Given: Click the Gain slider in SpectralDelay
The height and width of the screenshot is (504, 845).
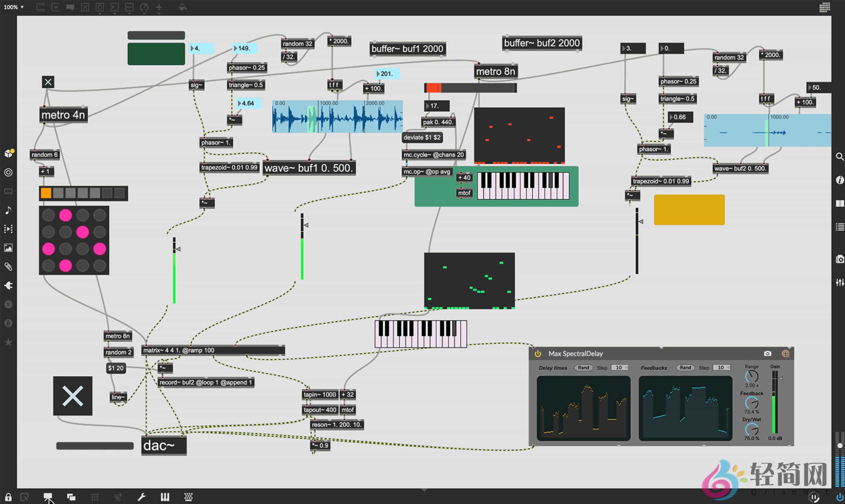Looking at the screenshot, I should 775,402.
